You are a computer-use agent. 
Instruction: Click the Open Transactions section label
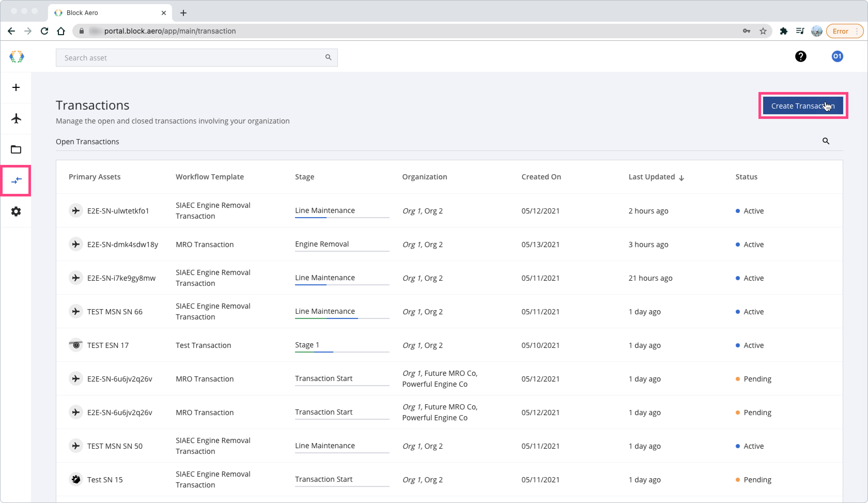(x=87, y=142)
